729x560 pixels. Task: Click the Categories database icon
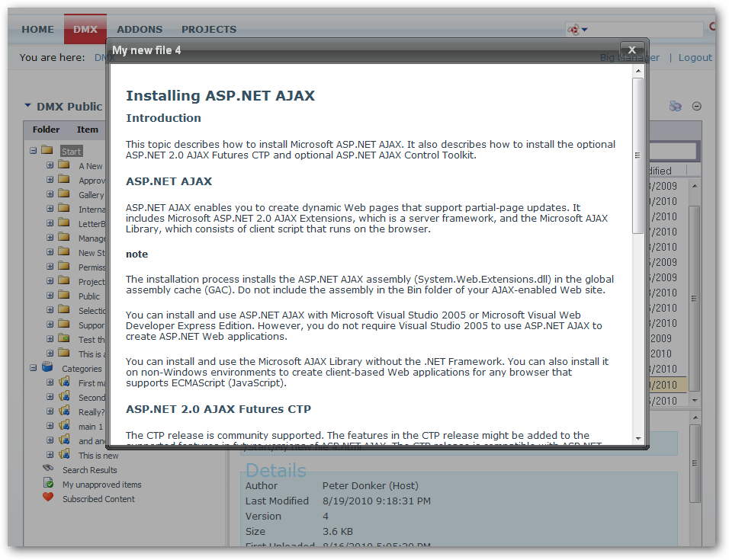click(47, 366)
